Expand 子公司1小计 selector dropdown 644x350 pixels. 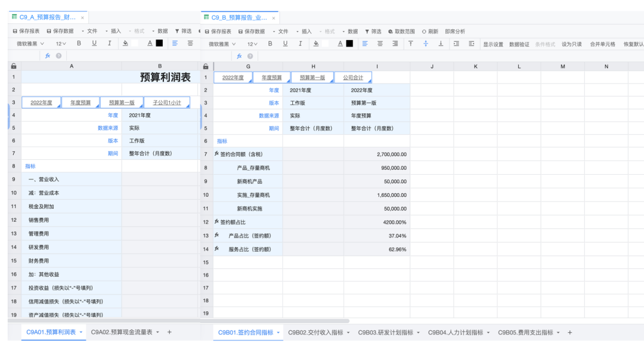coord(188,106)
